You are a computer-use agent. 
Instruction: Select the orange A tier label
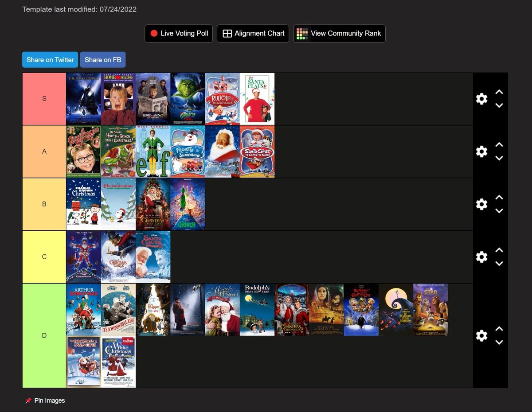click(44, 152)
